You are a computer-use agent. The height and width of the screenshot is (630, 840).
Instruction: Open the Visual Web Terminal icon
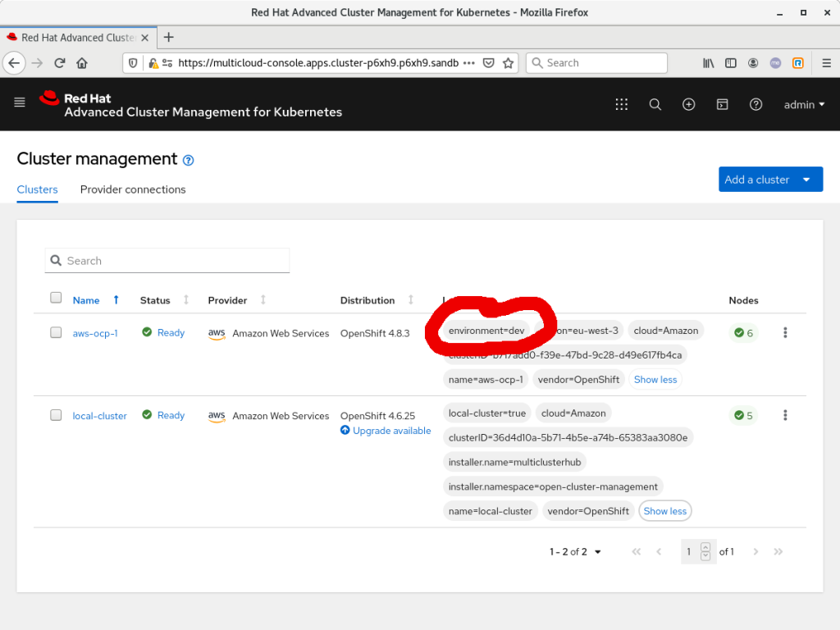(x=722, y=104)
